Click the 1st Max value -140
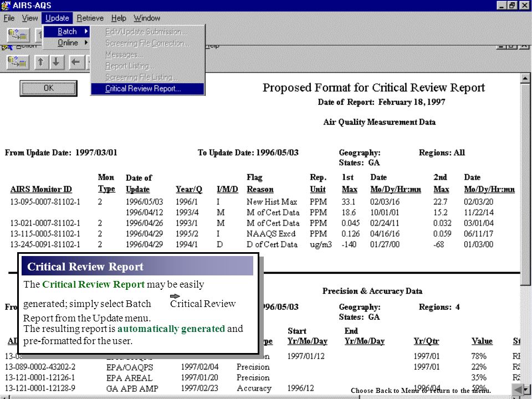This screenshot has height=399, width=532. tap(349, 244)
